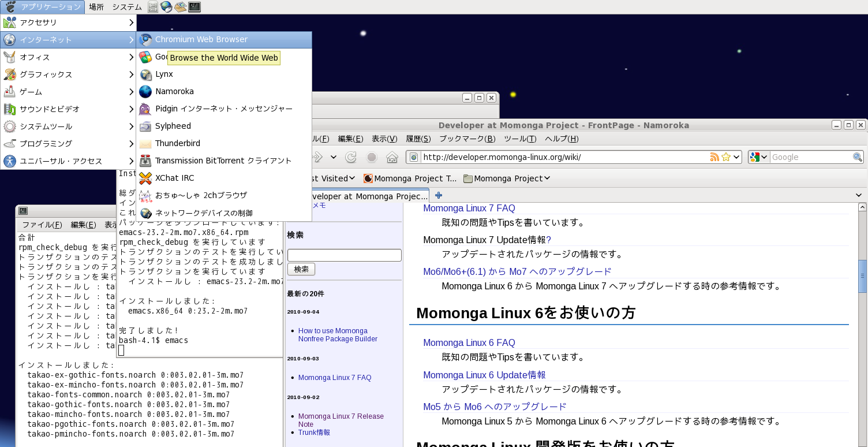Viewport: 868px width, 447px height.
Task: Open the 編集(E) menu in Namoroka
Action: point(350,139)
